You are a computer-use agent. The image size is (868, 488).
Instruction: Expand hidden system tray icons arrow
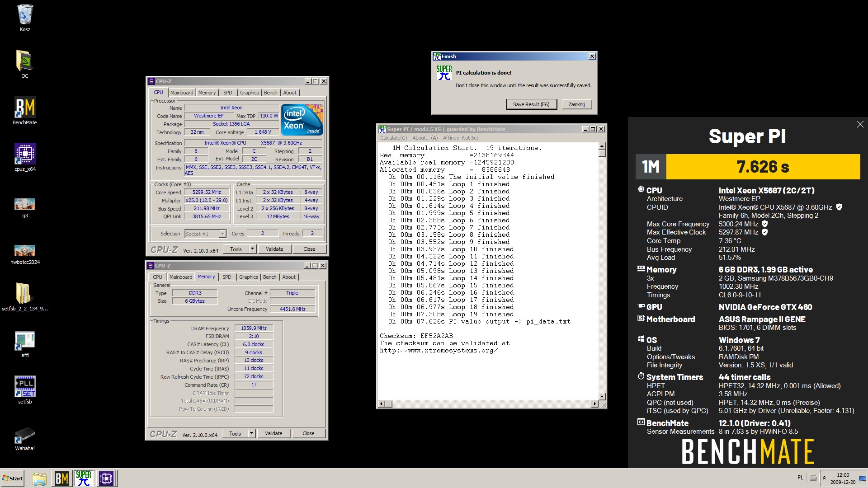[824, 478]
